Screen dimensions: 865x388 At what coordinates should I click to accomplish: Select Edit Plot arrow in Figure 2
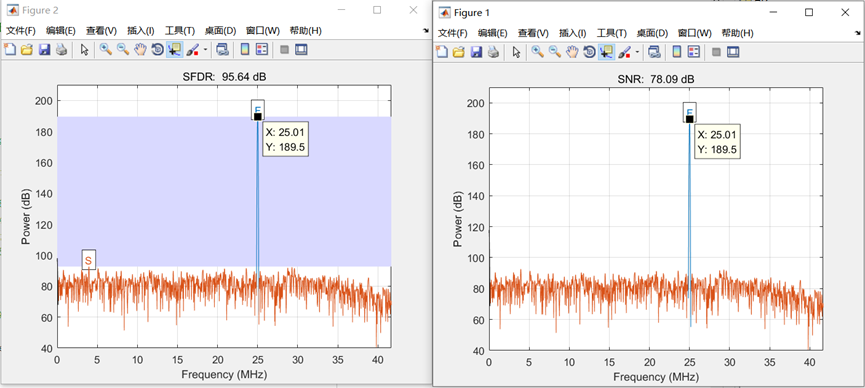[84, 50]
